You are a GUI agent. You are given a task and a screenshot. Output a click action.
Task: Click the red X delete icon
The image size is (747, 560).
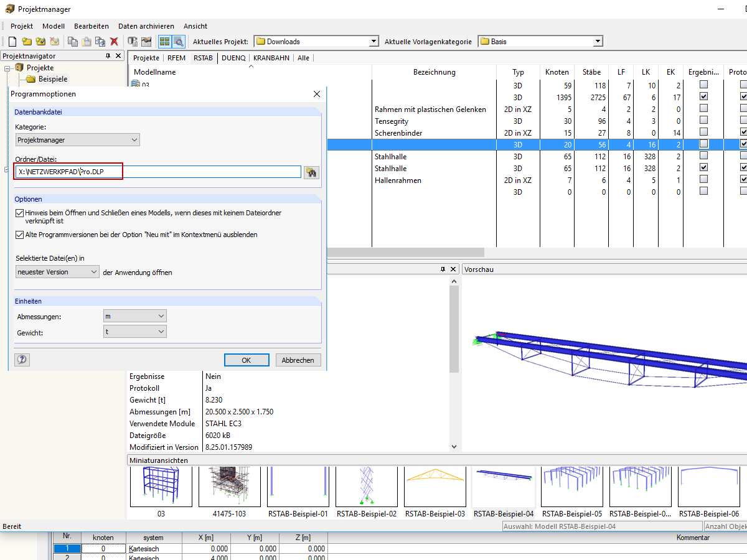[114, 42]
